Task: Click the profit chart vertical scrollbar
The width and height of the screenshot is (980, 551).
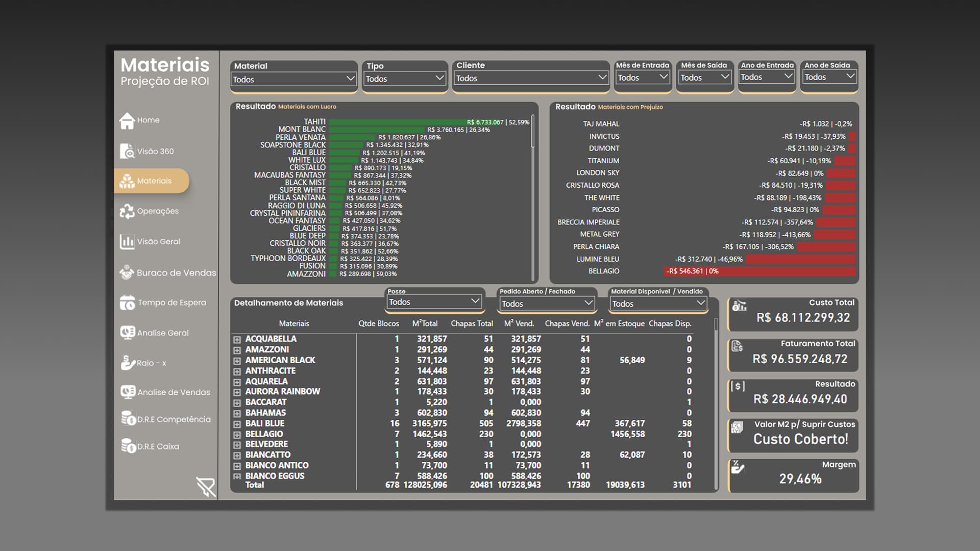Action: pyautogui.click(x=532, y=131)
